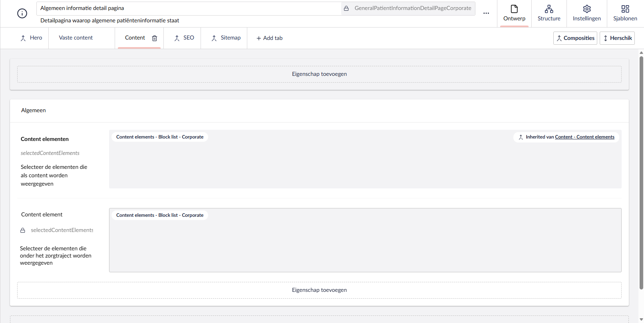
Task: Edit the Algemeen group name
Action: 34,111
